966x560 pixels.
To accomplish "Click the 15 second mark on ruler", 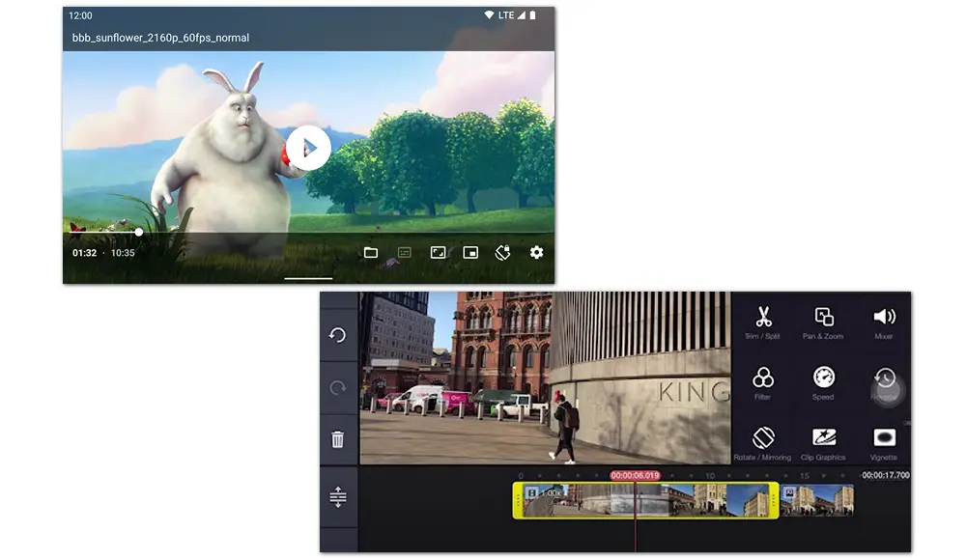I will (804, 476).
